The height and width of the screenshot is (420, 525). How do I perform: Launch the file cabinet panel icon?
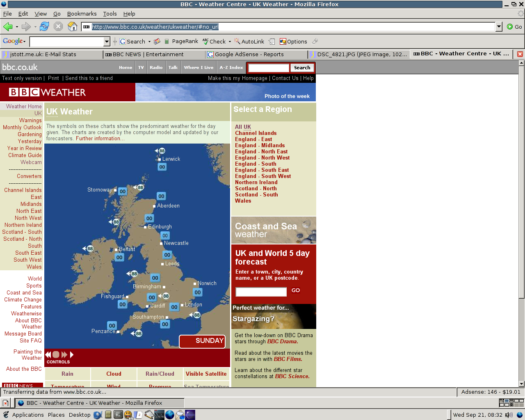coord(108,415)
